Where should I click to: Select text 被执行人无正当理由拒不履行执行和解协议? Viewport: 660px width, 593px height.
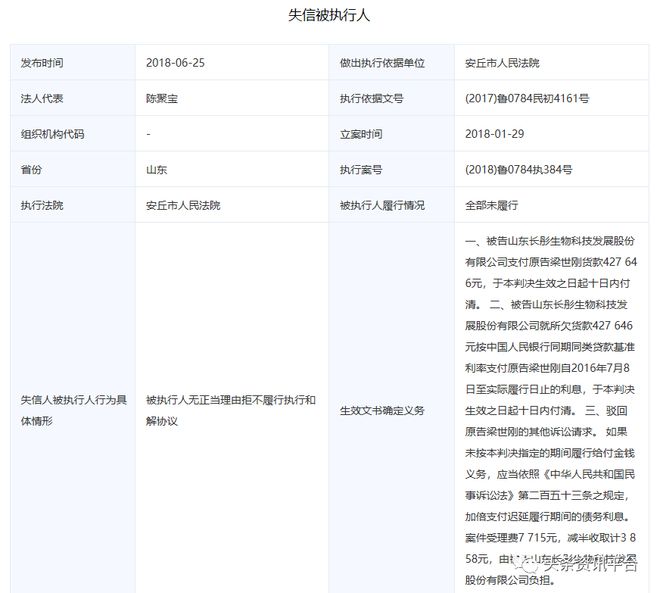point(231,410)
